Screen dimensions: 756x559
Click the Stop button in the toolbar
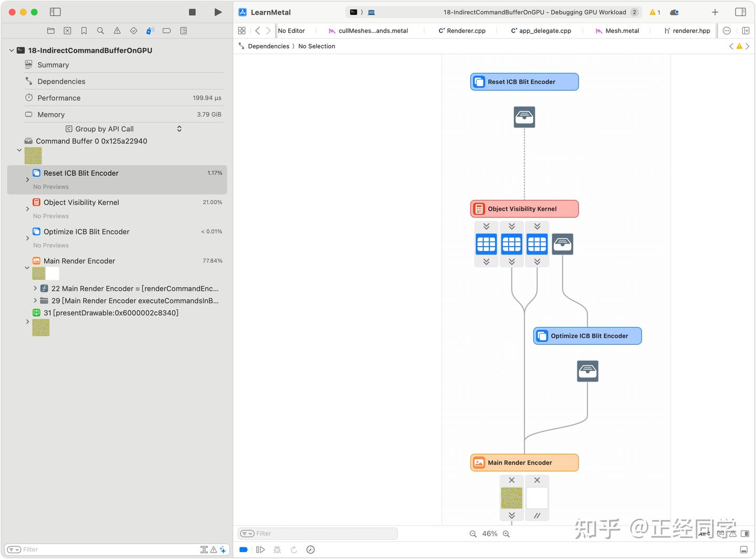192,12
